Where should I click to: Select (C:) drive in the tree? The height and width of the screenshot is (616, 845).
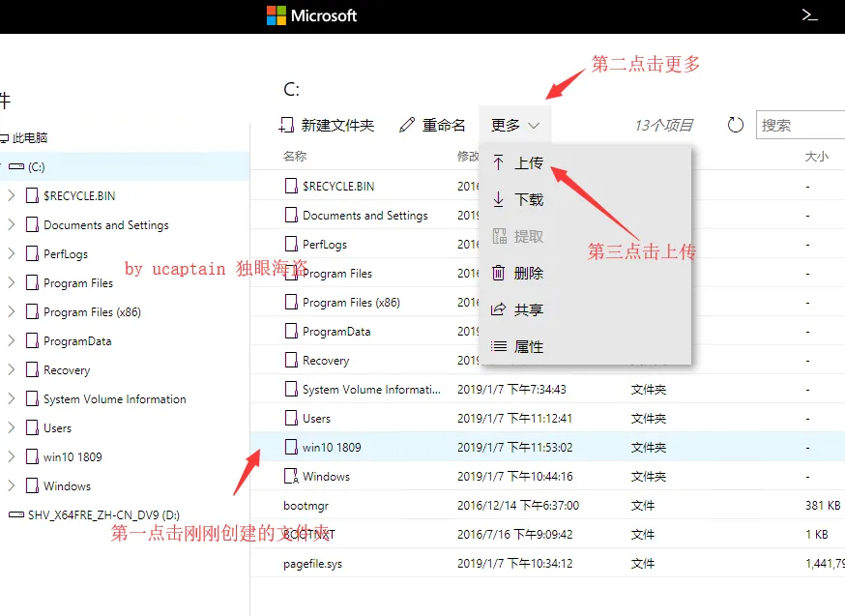125,166
